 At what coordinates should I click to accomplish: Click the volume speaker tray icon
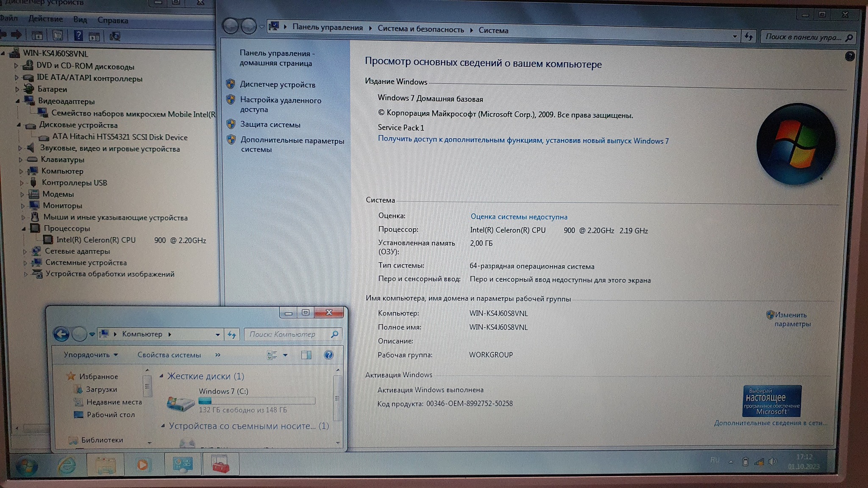[772, 461]
